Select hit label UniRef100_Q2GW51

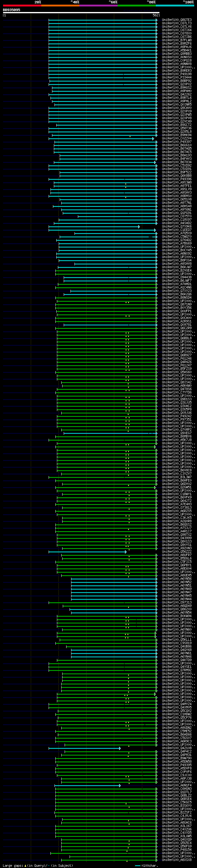tap(177, 487)
